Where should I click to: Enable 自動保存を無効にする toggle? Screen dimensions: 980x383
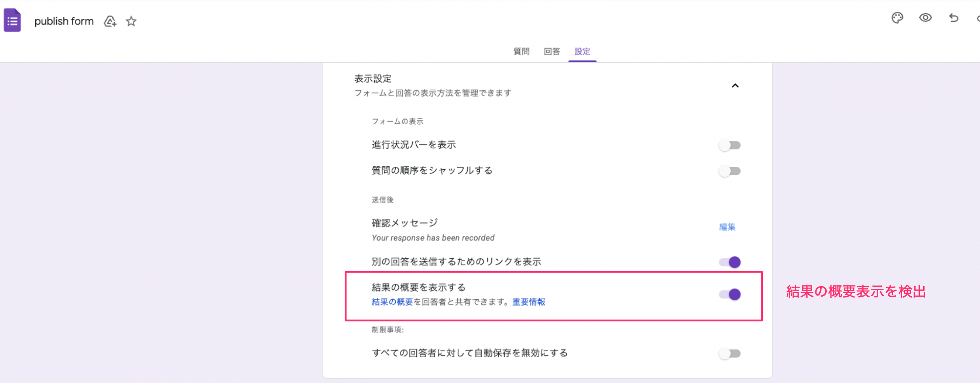729,354
